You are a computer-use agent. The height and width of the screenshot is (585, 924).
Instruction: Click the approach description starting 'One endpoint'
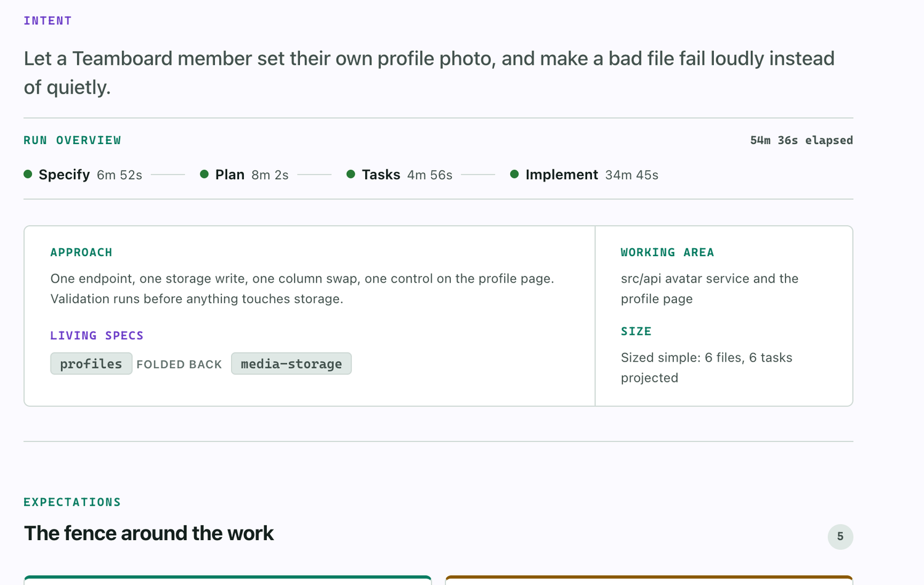click(302, 289)
